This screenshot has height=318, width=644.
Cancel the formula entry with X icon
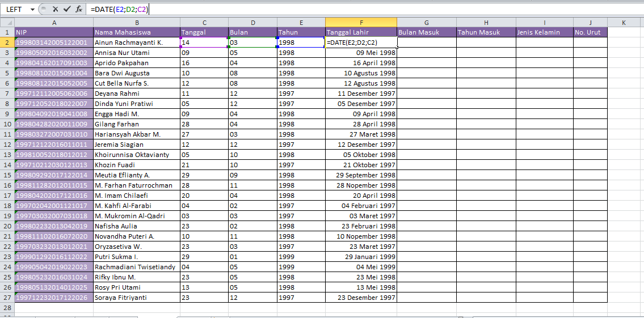[x=56, y=9]
